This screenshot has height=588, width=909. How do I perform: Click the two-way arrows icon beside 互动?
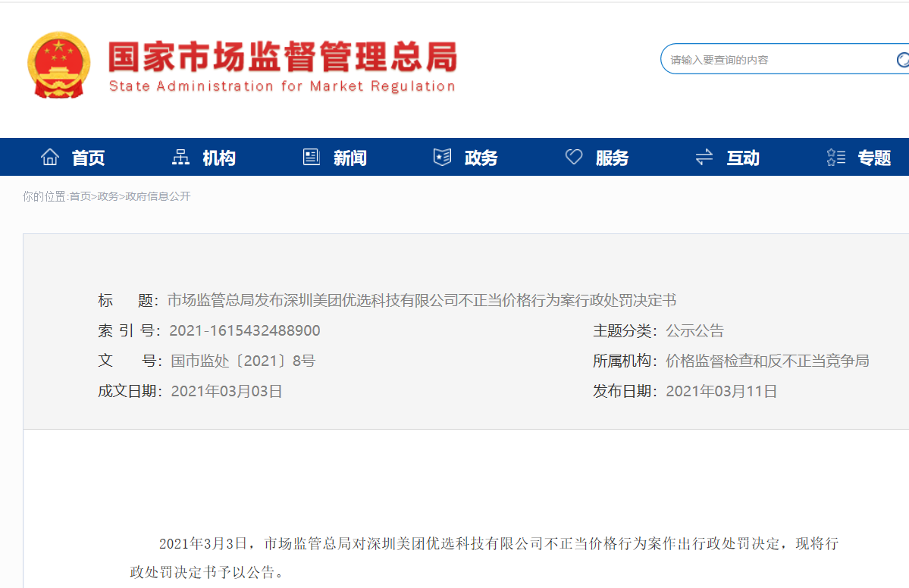click(x=704, y=157)
